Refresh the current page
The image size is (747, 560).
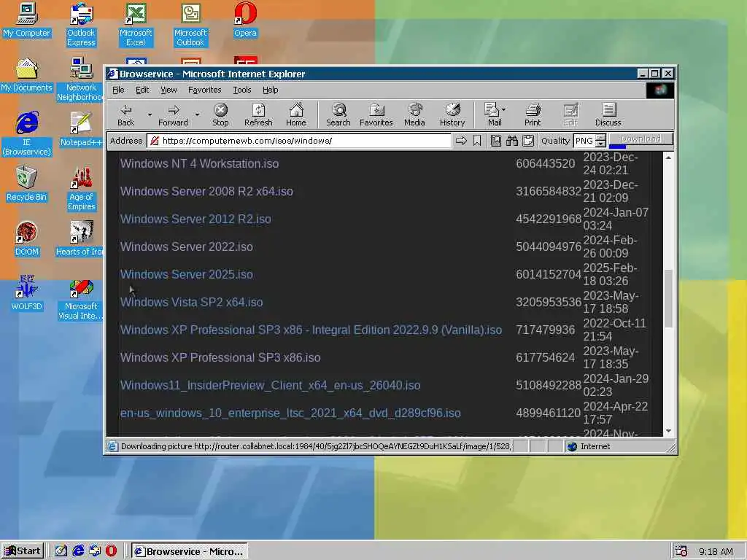[x=258, y=114]
